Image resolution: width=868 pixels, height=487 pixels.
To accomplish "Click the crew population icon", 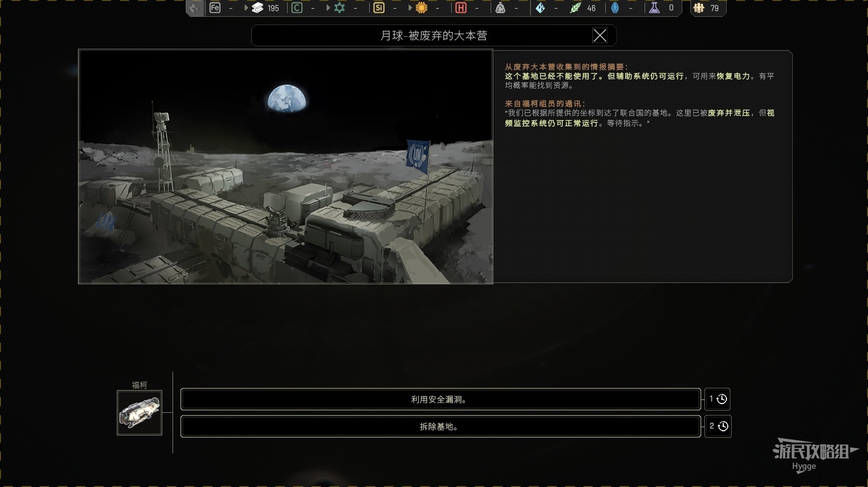I will [699, 8].
